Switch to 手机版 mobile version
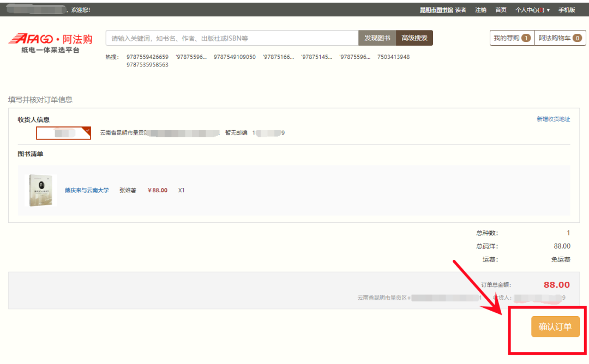Viewport: 589px width, 364px height. (x=567, y=10)
